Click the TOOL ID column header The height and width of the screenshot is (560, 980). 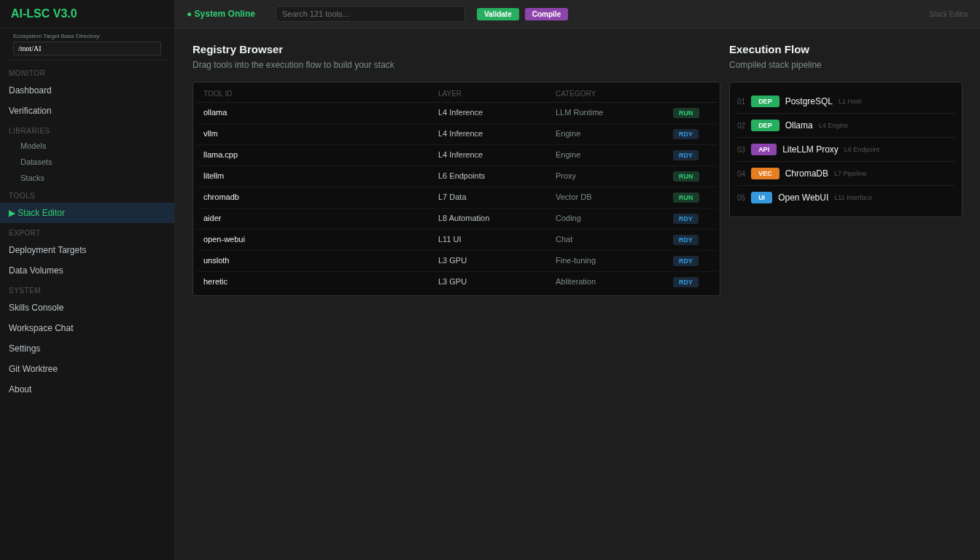point(217,93)
